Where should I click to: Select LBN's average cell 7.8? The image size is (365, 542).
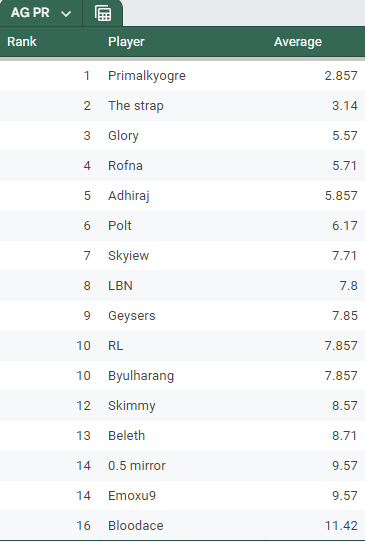click(x=348, y=286)
